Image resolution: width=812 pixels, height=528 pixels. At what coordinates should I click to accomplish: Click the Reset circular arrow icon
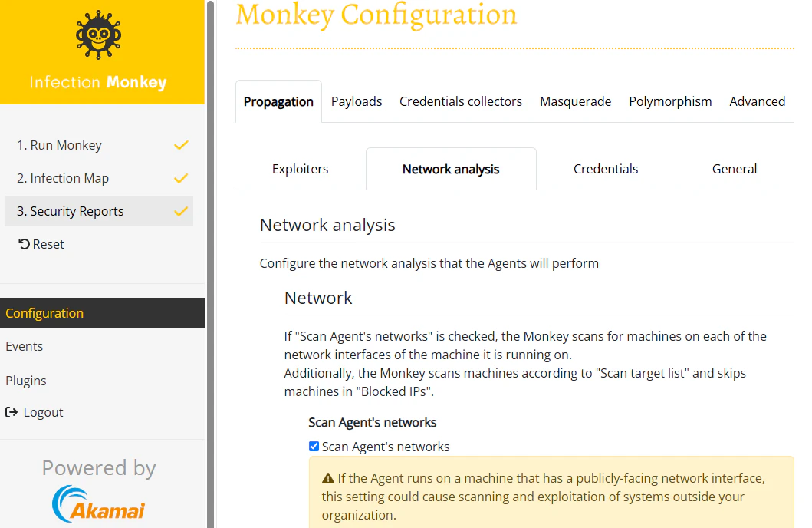(24, 243)
